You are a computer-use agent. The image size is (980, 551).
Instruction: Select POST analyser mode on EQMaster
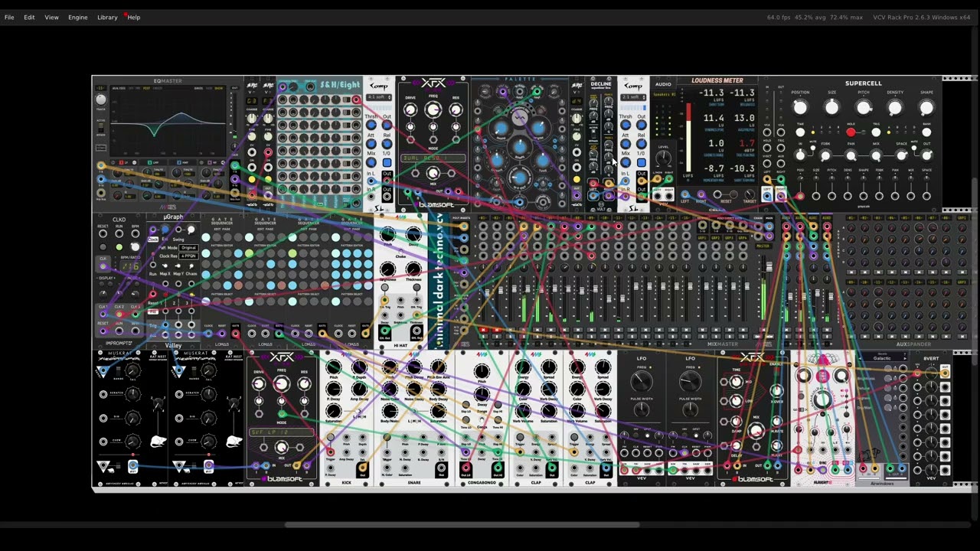click(x=145, y=88)
